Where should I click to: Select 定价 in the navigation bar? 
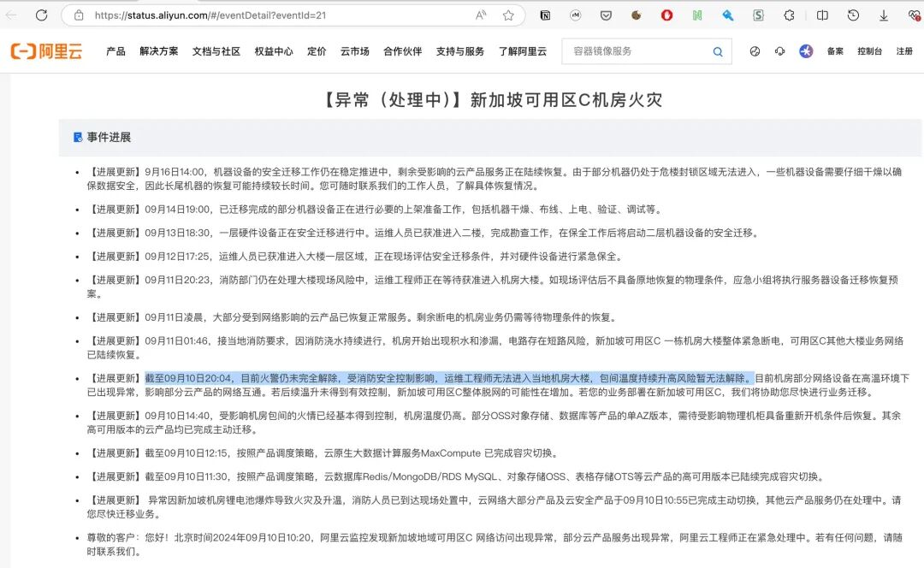pos(317,51)
